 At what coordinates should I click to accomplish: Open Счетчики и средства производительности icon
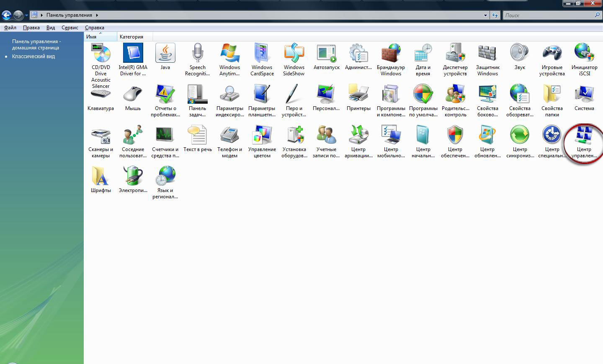pos(165,135)
